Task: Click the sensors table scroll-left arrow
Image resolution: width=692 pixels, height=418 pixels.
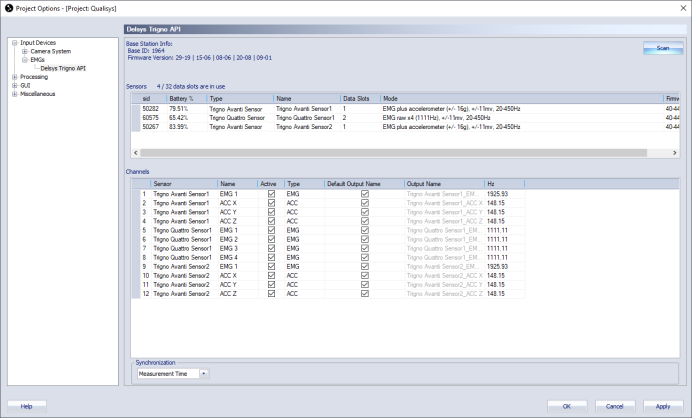Action: coord(135,153)
